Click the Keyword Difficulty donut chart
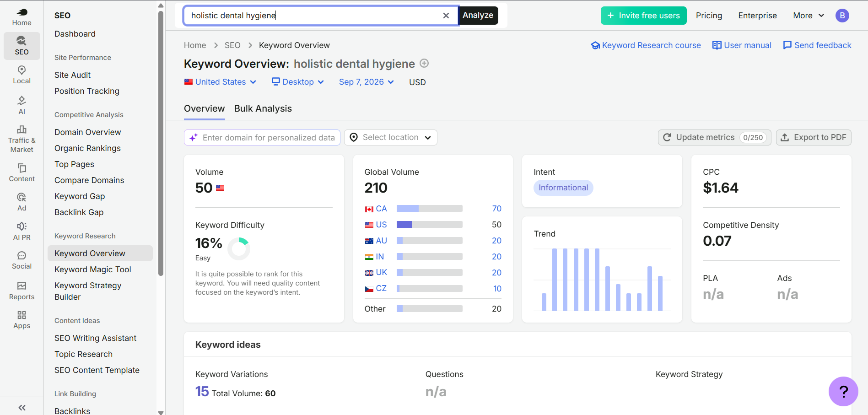The image size is (868, 415). click(x=239, y=248)
